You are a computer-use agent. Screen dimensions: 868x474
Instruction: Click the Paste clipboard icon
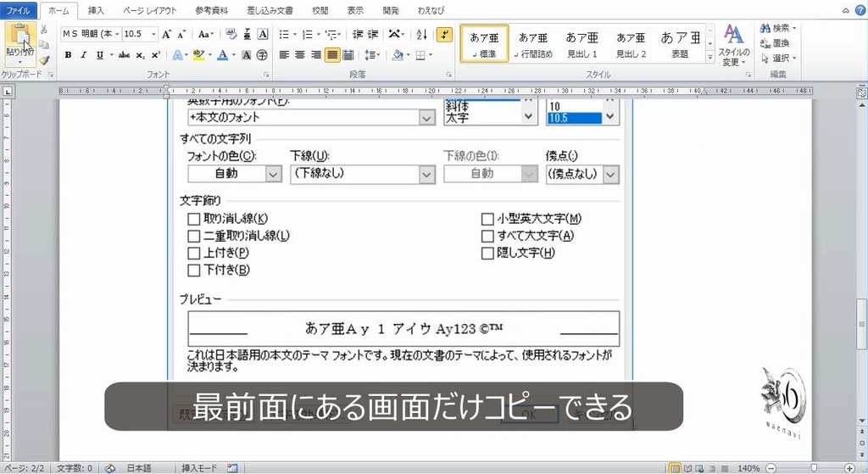coord(20,36)
